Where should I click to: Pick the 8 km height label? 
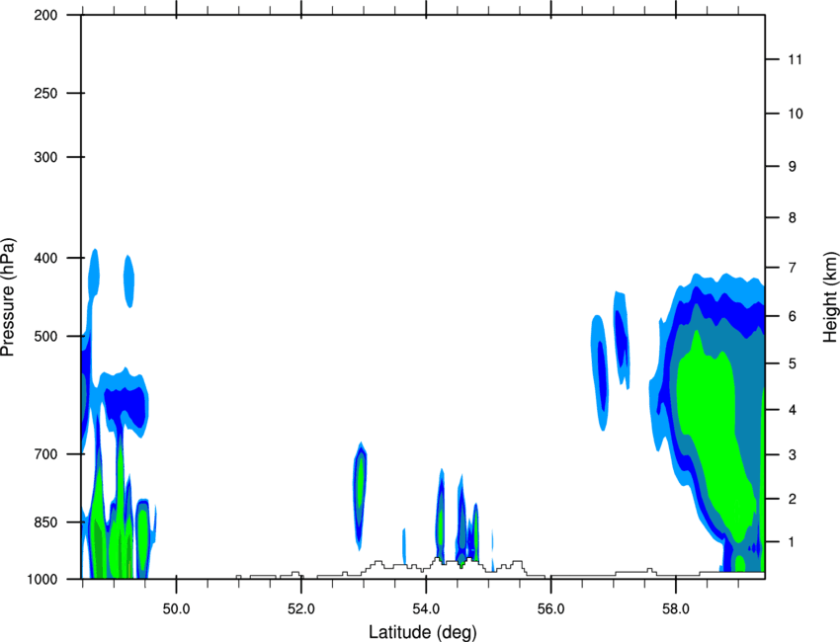pyautogui.click(x=793, y=218)
